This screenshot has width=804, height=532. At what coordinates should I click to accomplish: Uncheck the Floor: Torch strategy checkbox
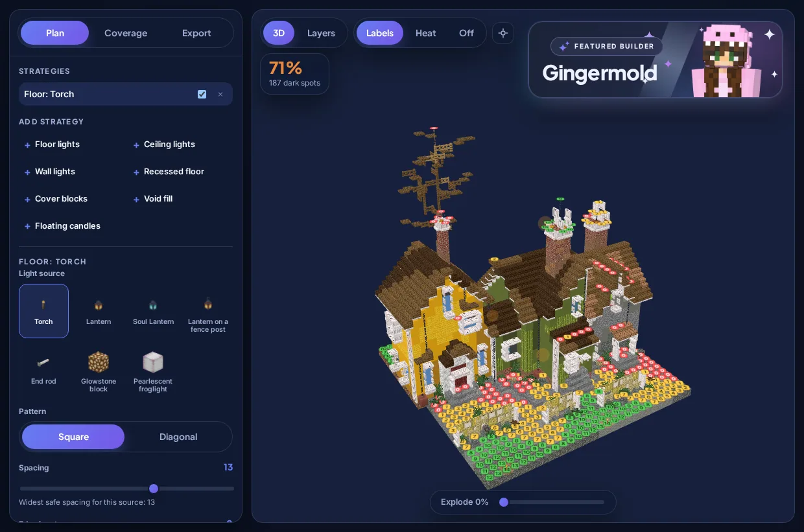202,94
